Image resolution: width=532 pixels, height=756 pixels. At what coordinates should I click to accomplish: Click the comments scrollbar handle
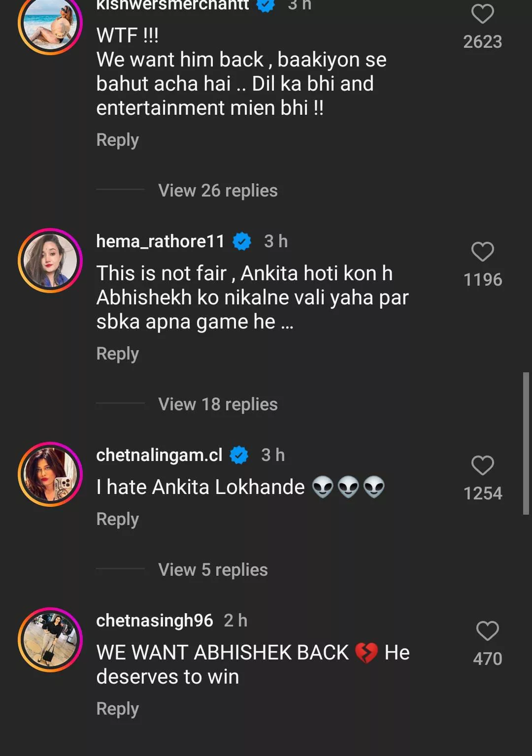(x=526, y=443)
